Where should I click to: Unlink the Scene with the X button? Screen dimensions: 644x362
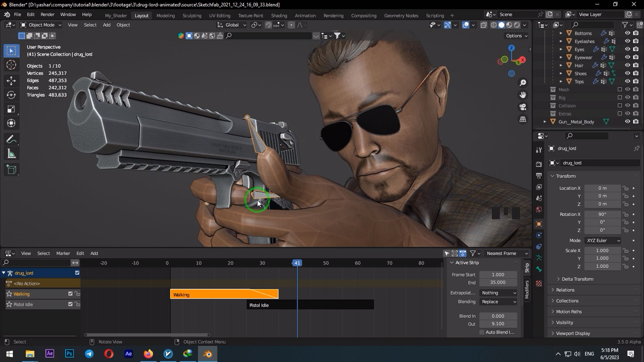[x=557, y=14]
